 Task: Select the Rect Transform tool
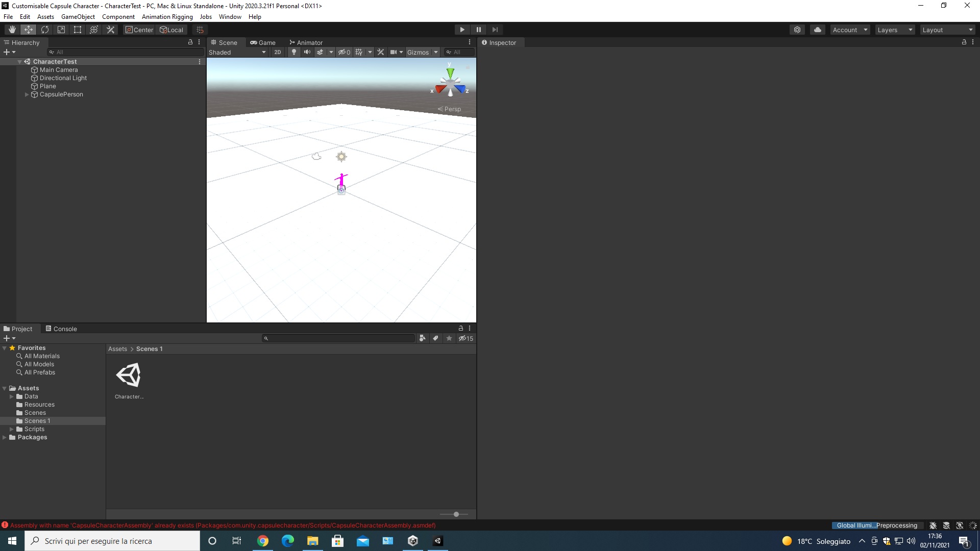77,29
